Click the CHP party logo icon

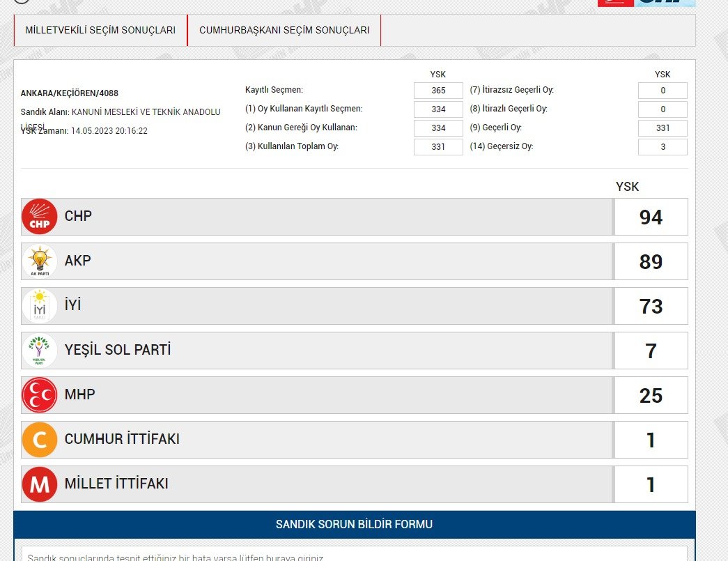40,217
